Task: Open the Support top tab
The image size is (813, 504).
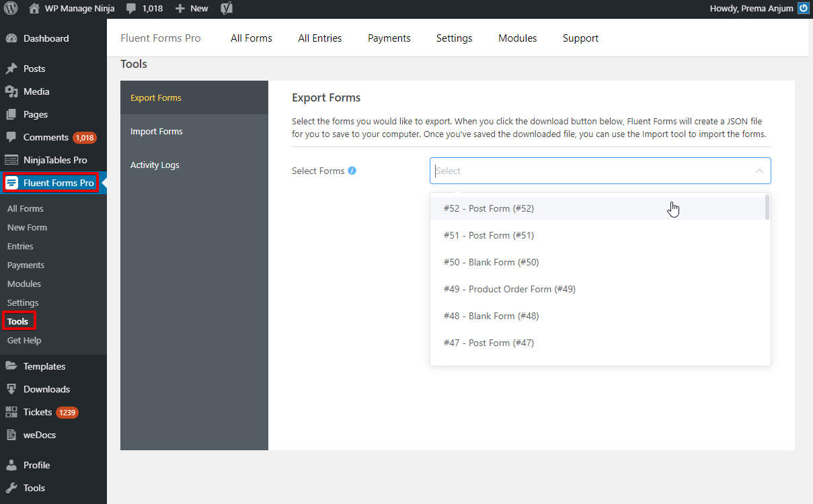Action: [x=581, y=38]
